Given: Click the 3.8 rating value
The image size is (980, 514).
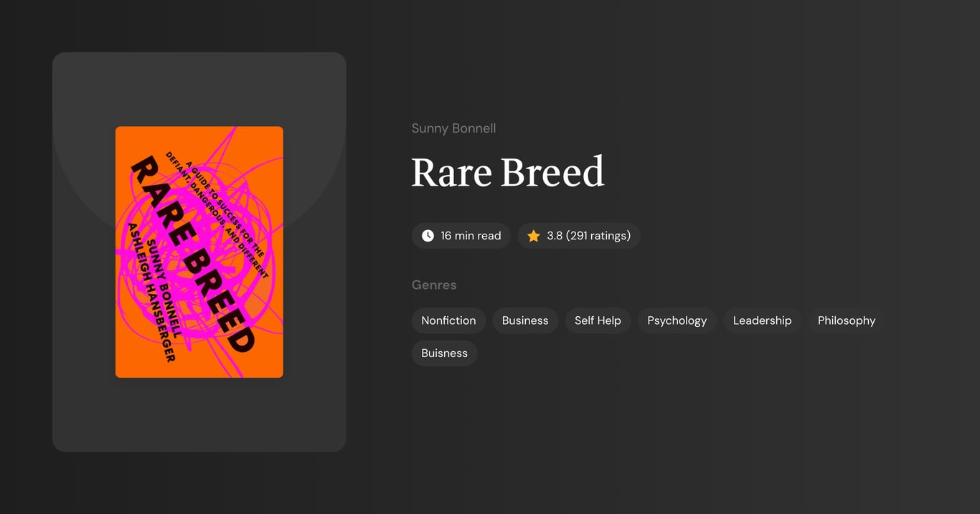Looking at the screenshot, I should (553, 235).
